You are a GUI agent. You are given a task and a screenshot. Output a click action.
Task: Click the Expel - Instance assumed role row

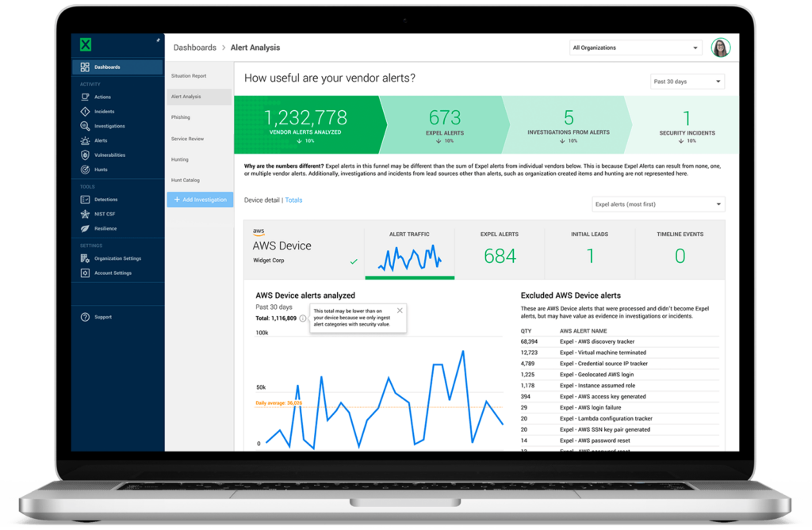pyautogui.click(x=619, y=386)
